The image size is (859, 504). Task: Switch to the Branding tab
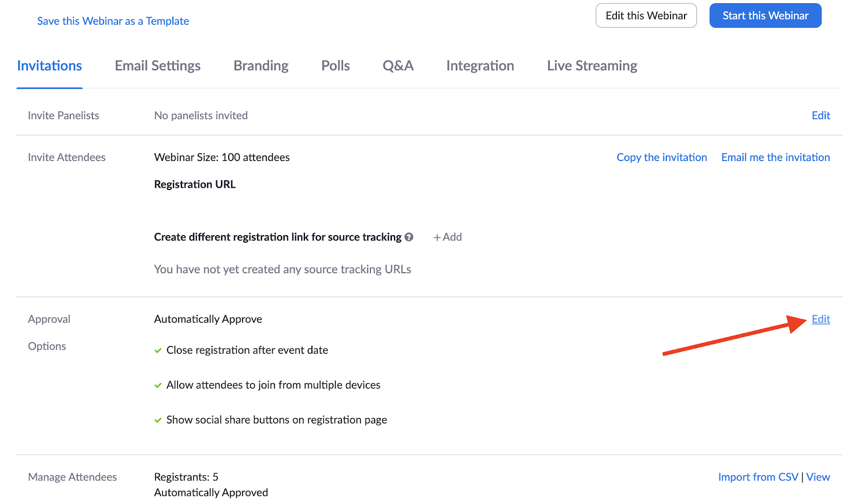(x=261, y=66)
